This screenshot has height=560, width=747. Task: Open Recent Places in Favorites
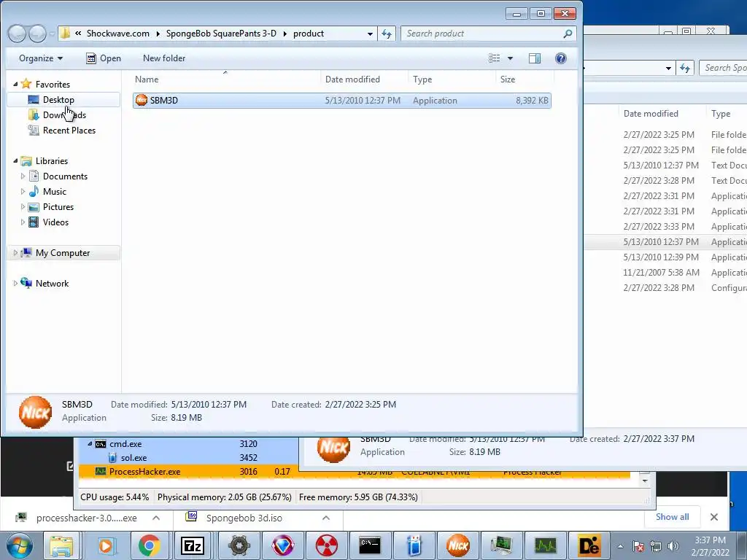click(69, 130)
